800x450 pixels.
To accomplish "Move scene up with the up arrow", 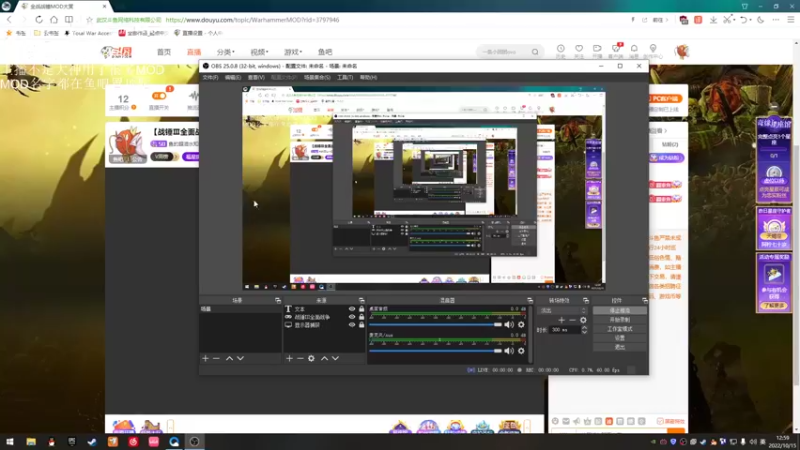I will (230, 359).
